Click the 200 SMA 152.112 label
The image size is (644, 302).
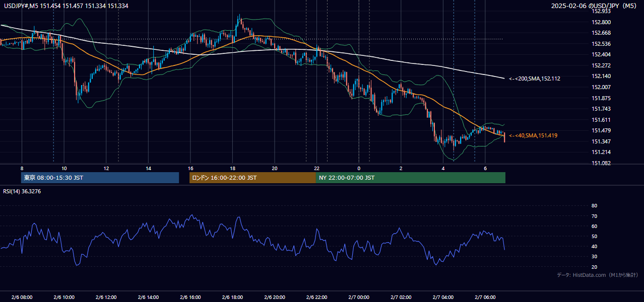pyautogui.click(x=535, y=79)
